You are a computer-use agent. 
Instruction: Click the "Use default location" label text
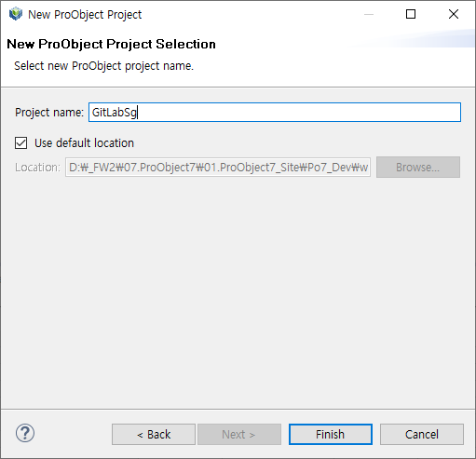pos(84,143)
